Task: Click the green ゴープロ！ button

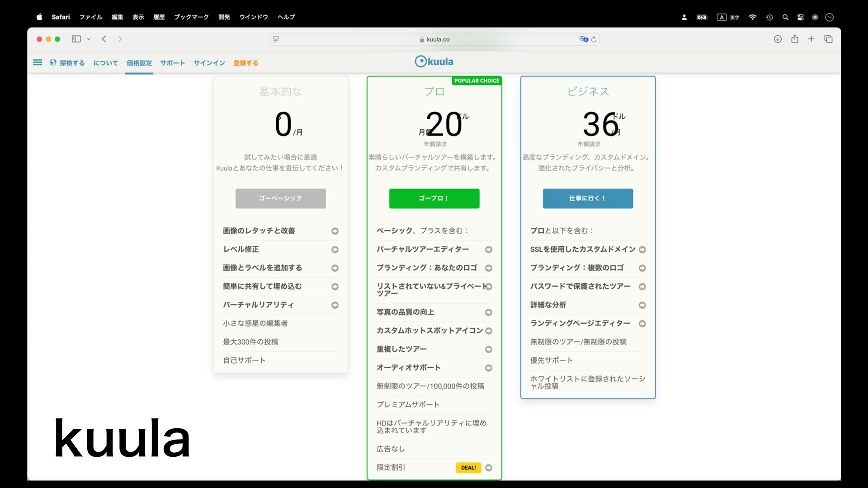Action: pos(434,198)
